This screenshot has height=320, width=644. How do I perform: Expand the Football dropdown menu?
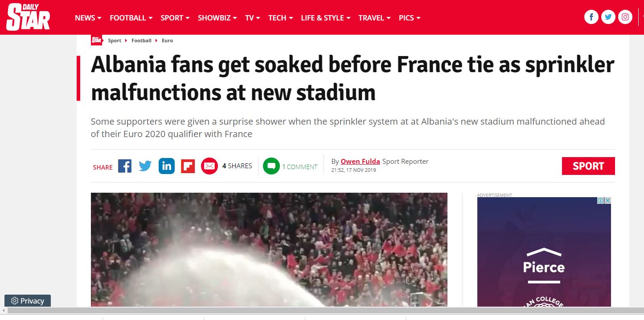(131, 18)
